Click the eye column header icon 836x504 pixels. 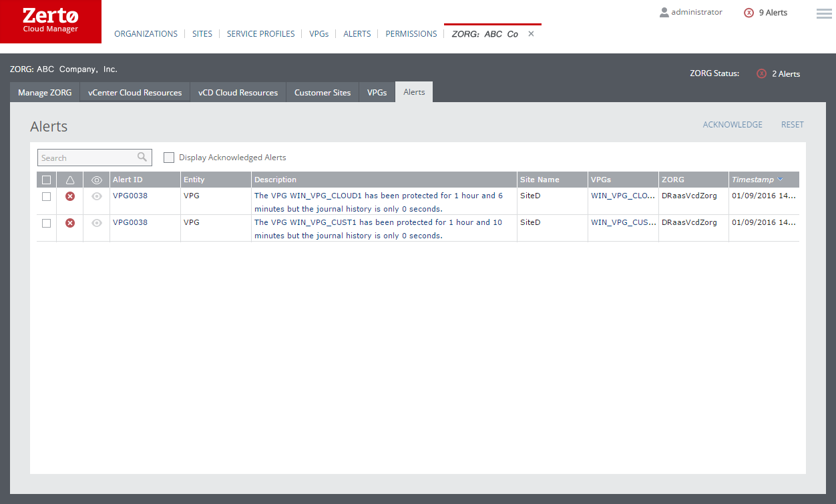click(97, 180)
